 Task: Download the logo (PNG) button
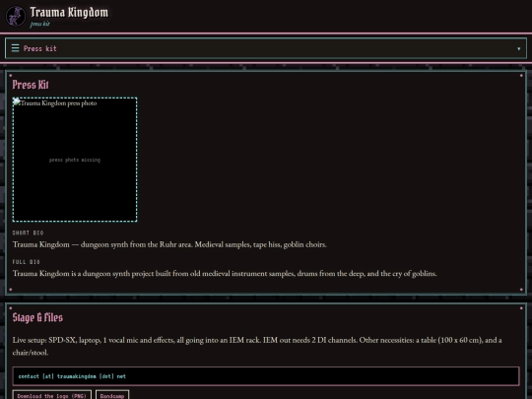52,395
